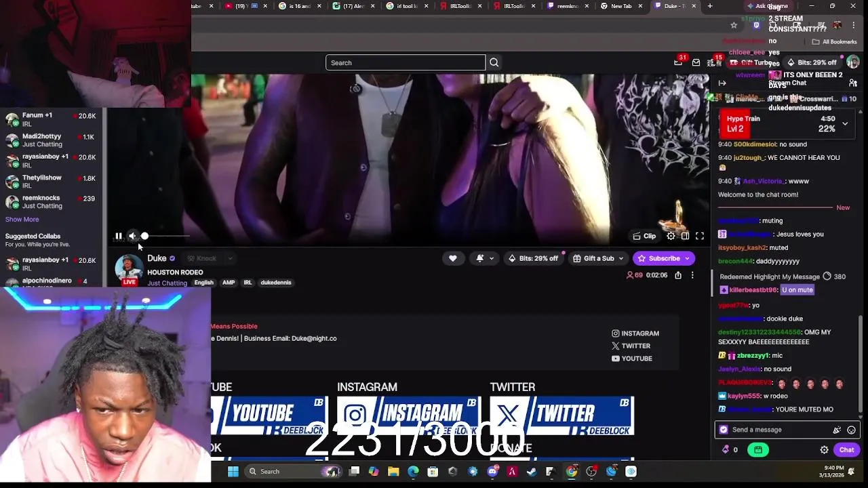Open reemknocks channel in the sidebar

pos(51,202)
